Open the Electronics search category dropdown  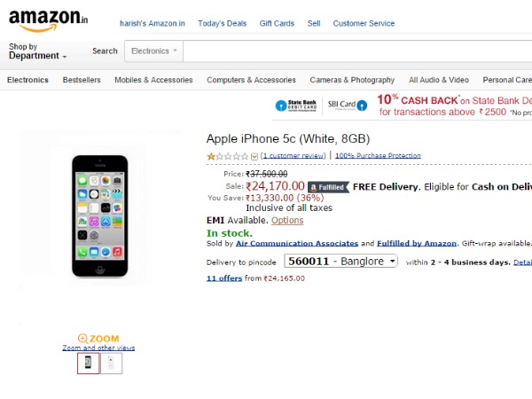(154, 51)
